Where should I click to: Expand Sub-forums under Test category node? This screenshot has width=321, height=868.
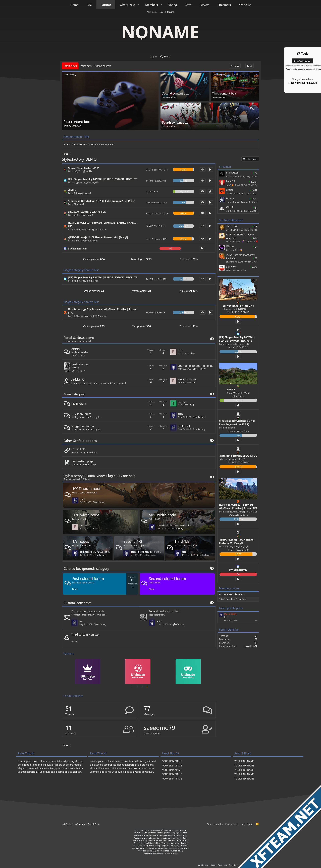[x=79, y=371]
